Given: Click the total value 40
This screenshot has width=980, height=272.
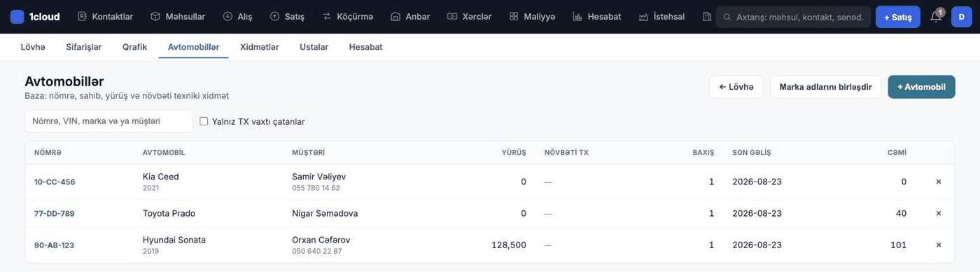Looking at the screenshot, I should tap(901, 213).
